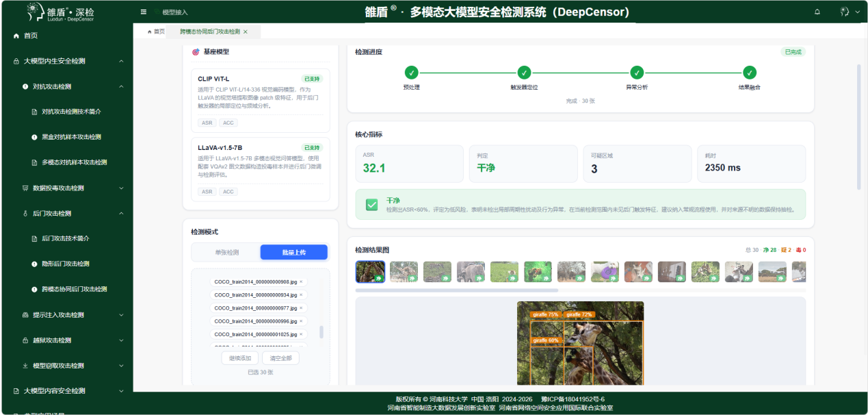Select 批量上传 mode

click(x=294, y=252)
